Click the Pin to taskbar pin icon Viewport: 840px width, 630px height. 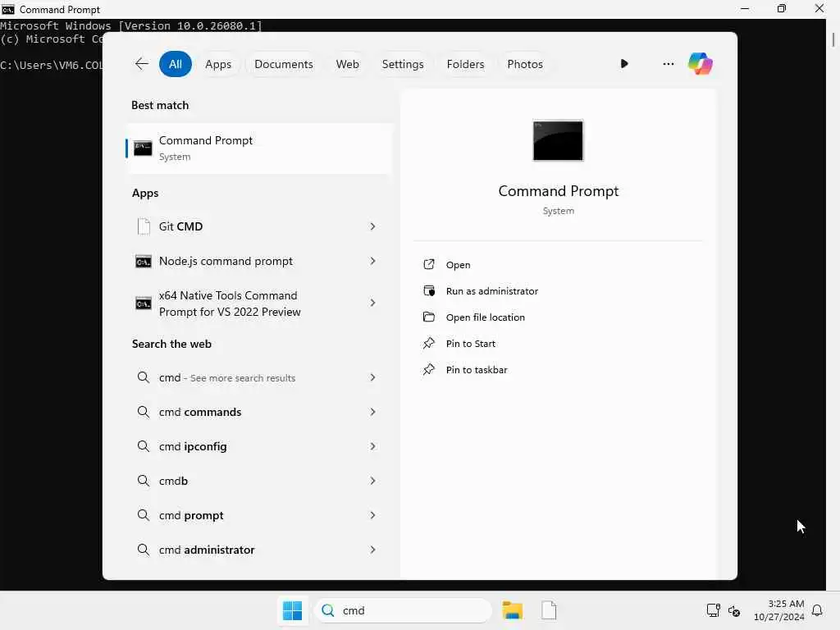coord(428,369)
